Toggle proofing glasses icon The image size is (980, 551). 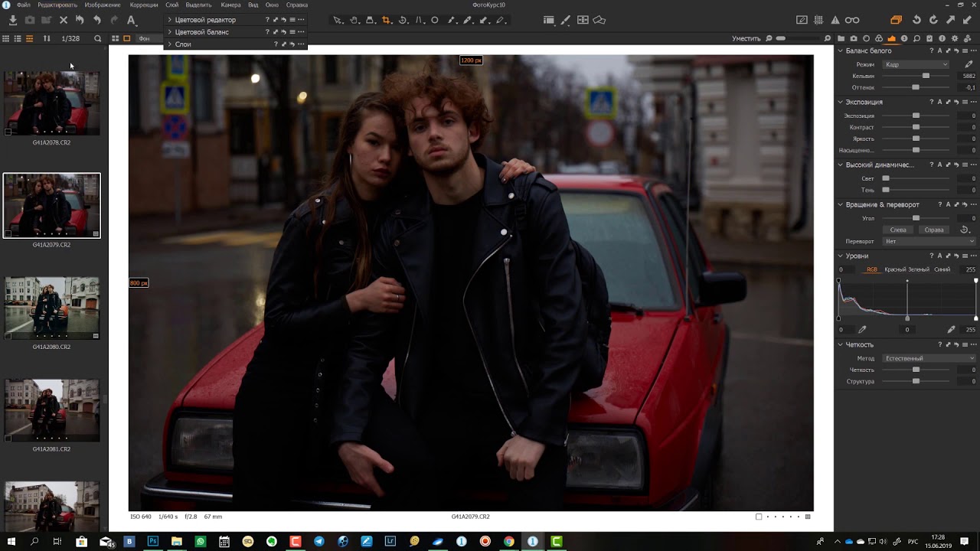pyautogui.click(x=852, y=20)
